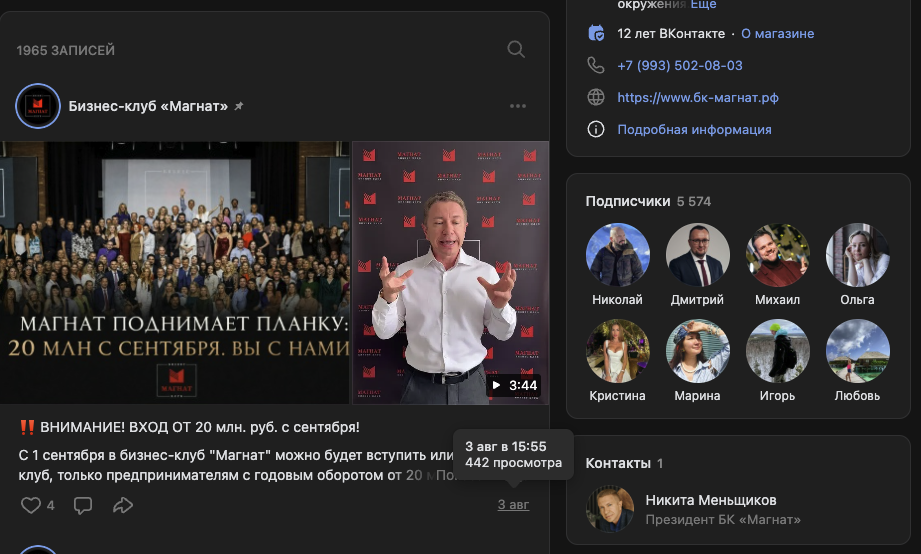This screenshot has height=554, width=921.
Task: Click the name Михаил under avatar
Action: (x=777, y=300)
